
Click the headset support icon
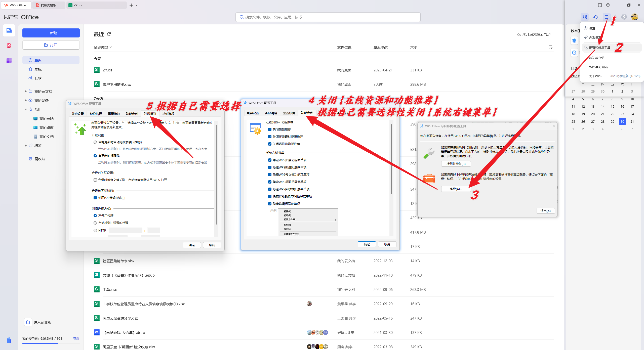click(595, 17)
